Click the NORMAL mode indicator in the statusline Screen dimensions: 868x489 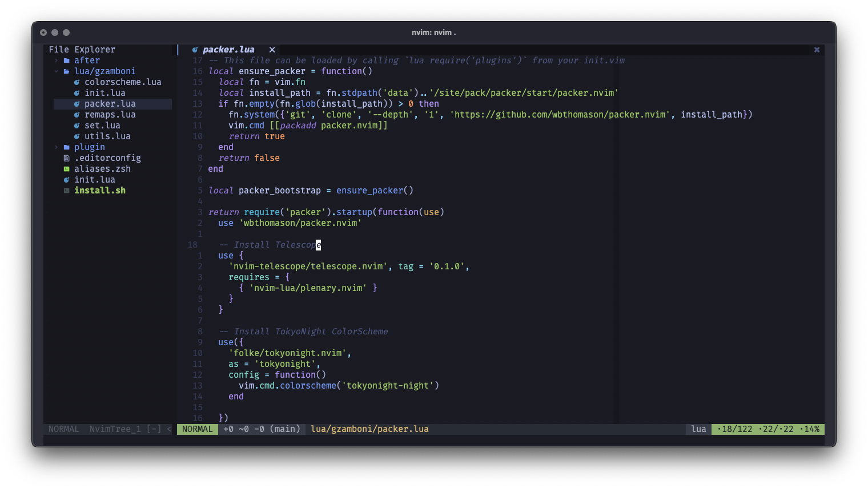point(197,429)
